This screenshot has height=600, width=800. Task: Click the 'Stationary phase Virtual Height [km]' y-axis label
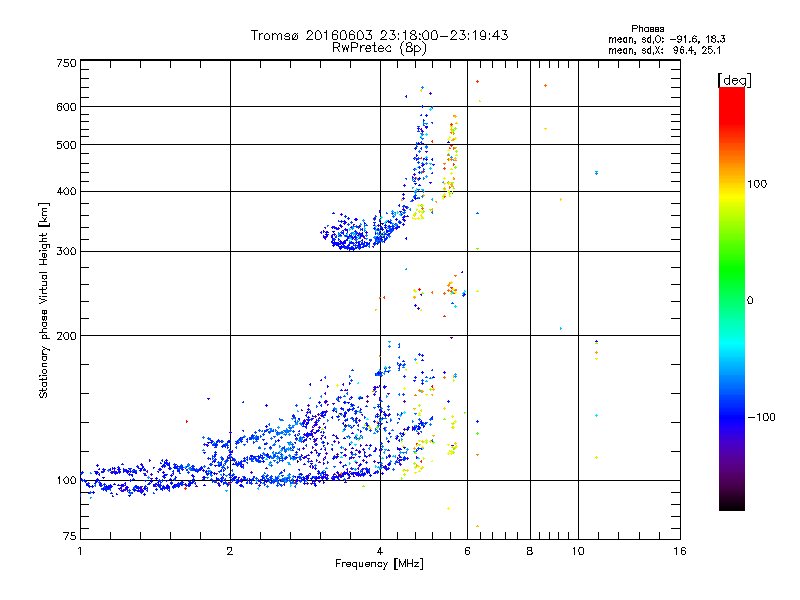44,300
